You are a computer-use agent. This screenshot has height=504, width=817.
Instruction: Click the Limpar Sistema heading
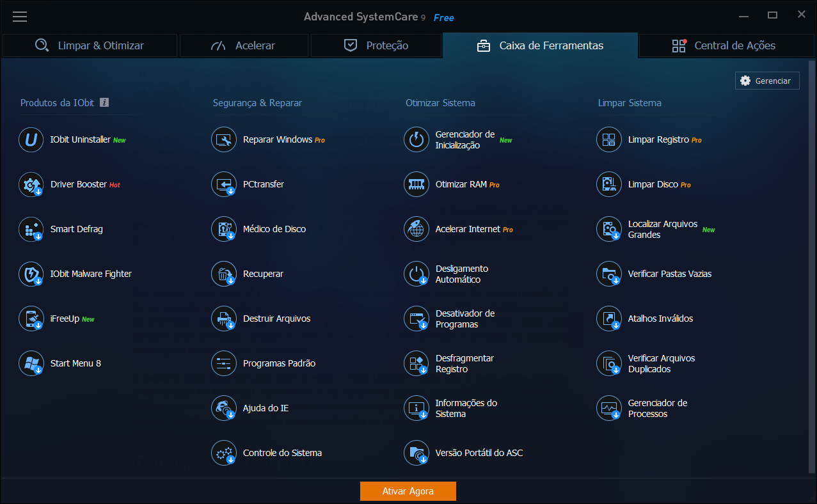click(x=630, y=102)
